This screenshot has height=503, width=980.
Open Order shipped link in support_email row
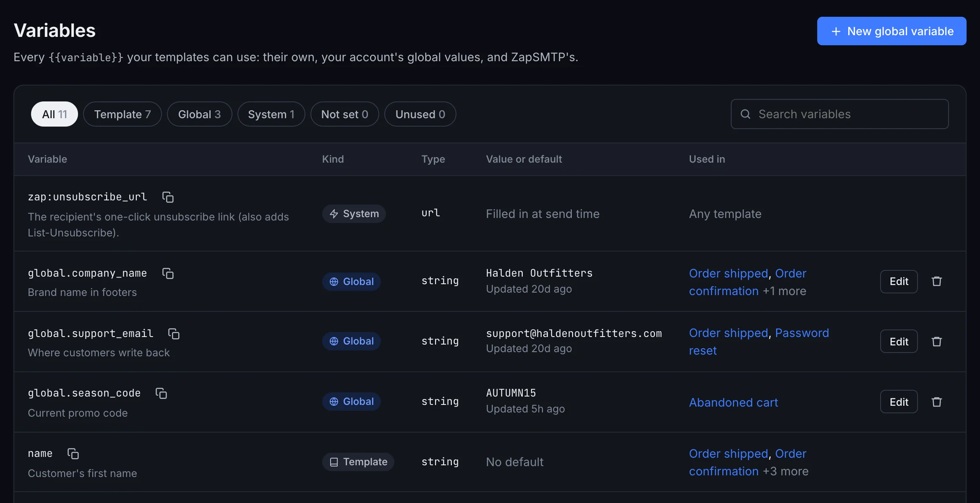[728, 333]
